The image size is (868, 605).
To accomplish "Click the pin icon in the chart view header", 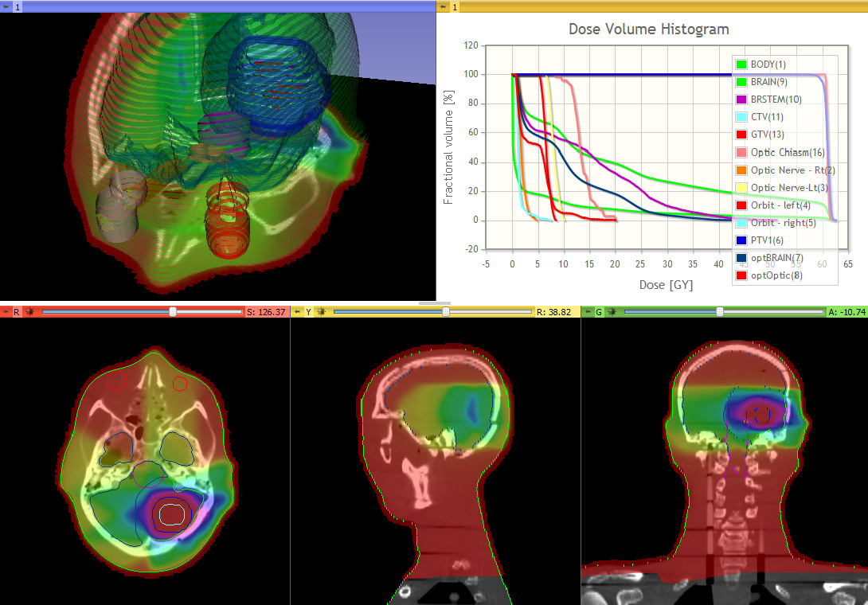I will pos(443,6).
